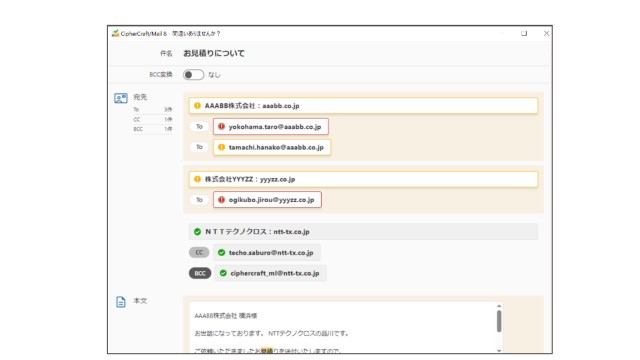Click the To label beside ogikubo.jirou
Image resolution: width=640 pixels, height=360 pixels.
point(199,200)
